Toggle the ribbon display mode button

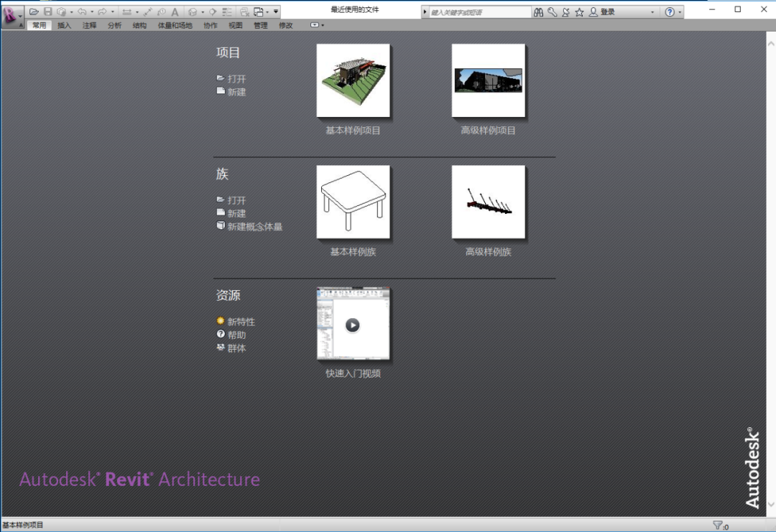coord(315,24)
